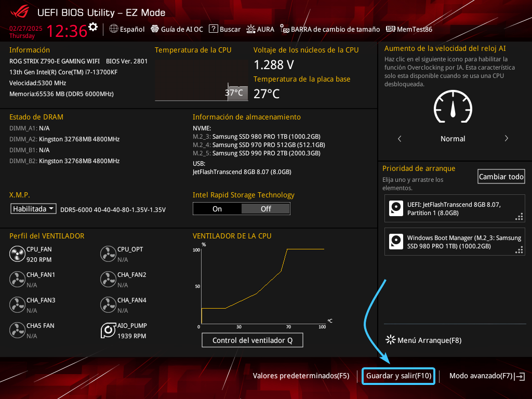The height and width of the screenshot is (399, 532).
Task: Click the globe language icon
Action: [114, 29]
